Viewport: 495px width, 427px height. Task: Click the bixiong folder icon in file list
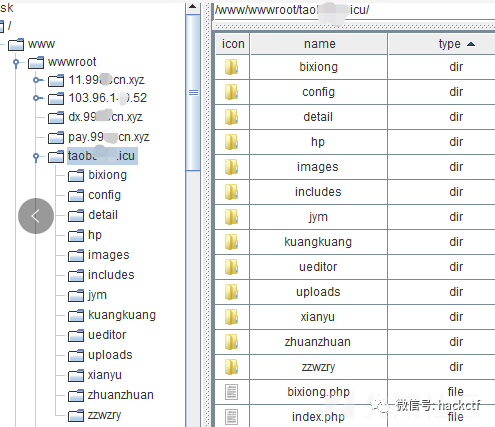pos(231,67)
